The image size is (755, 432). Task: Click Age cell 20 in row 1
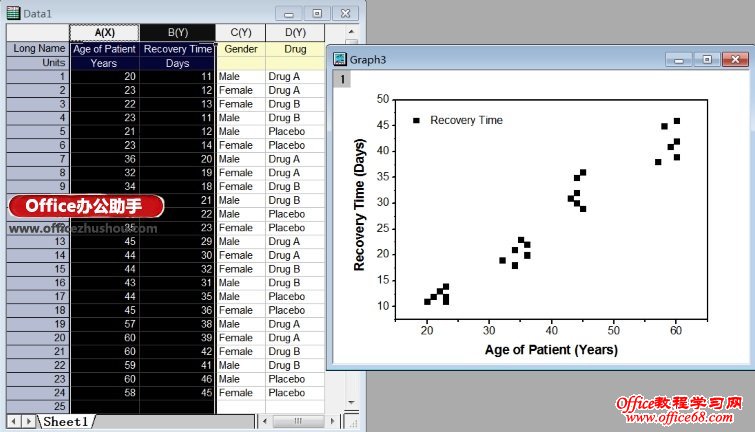pyautogui.click(x=104, y=77)
